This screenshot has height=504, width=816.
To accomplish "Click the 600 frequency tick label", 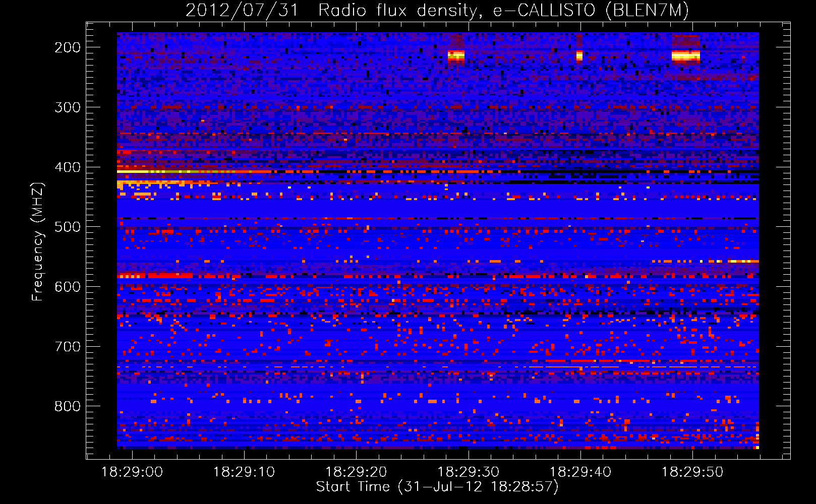I will [68, 287].
